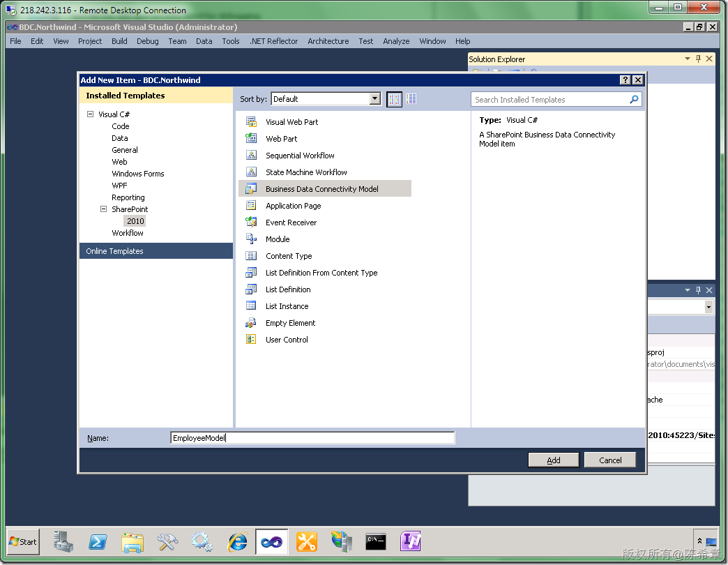Open Internet Explorer from the taskbar
Viewport: 728px width, 565px height.
[238, 542]
